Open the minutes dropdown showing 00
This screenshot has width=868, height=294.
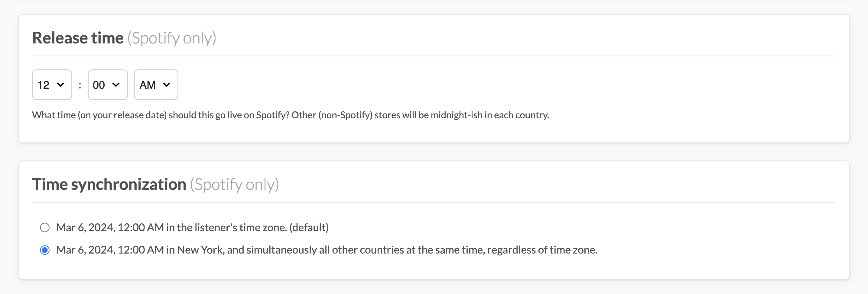pyautogui.click(x=108, y=85)
